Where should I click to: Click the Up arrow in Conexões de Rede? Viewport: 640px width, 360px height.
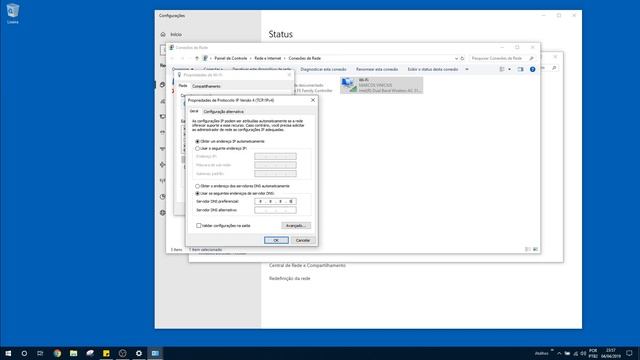click(197, 58)
